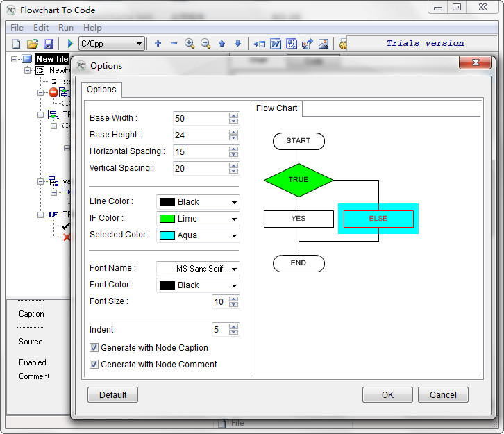Click the Zoom out magnifier icon

205,43
